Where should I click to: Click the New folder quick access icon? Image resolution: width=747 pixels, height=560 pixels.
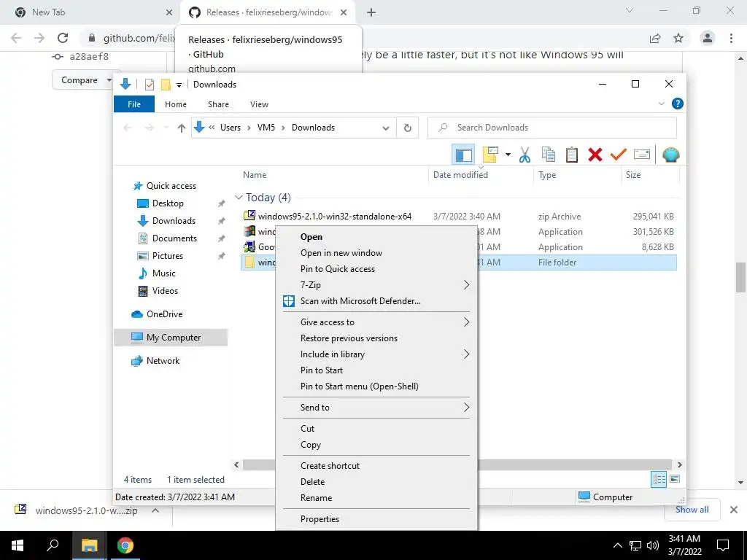pyautogui.click(x=166, y=85)
